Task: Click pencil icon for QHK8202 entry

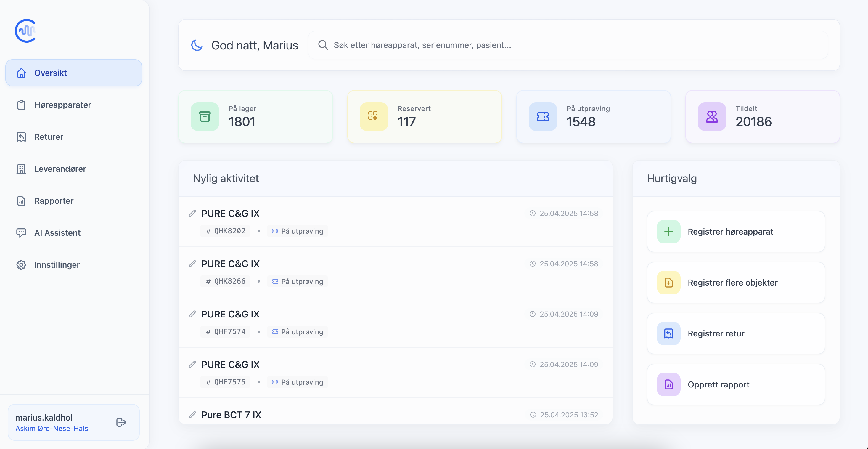Action: click(x=192, y=213)
